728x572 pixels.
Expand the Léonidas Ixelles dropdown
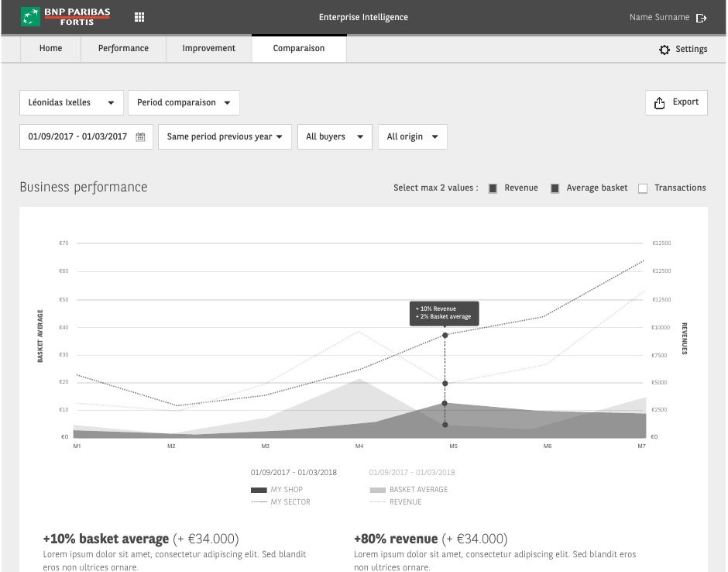[x=71, y=102]
